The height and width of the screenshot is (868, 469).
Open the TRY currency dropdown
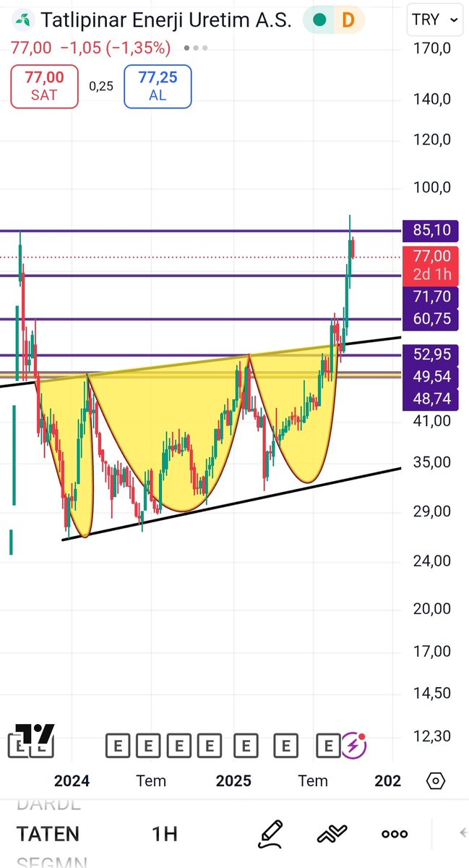[434, 20]
